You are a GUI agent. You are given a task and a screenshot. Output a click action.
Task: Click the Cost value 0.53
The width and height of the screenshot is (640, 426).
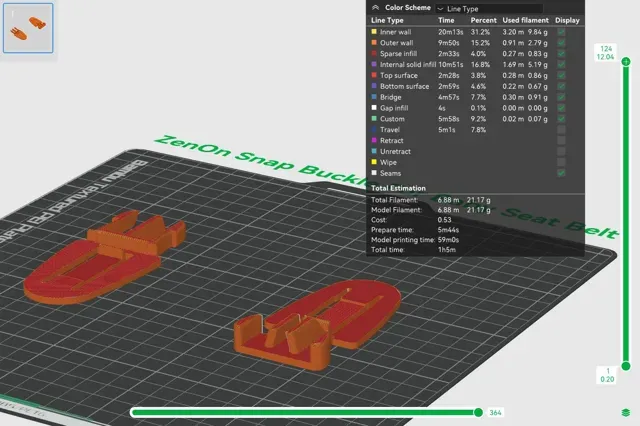click(444, 220)
